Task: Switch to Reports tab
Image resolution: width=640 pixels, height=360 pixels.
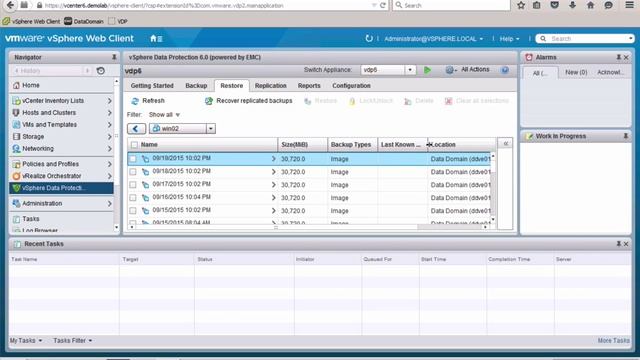Action: (x=309, y=86)
